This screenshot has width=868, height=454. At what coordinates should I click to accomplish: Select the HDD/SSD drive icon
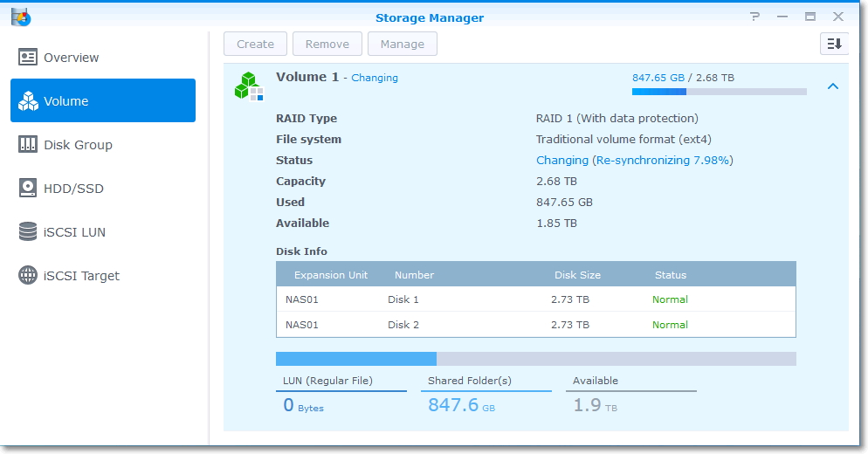[28, 189]
